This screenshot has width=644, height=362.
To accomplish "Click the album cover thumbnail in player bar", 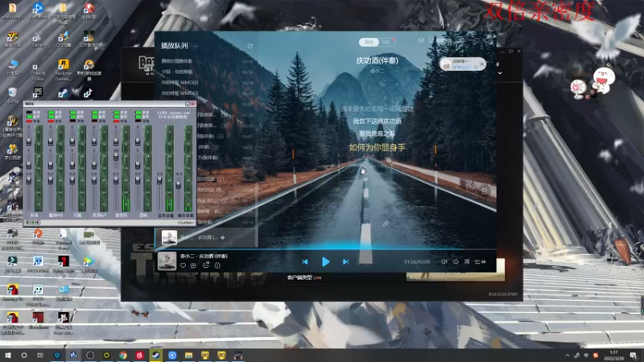I will [x=167, y=261].
